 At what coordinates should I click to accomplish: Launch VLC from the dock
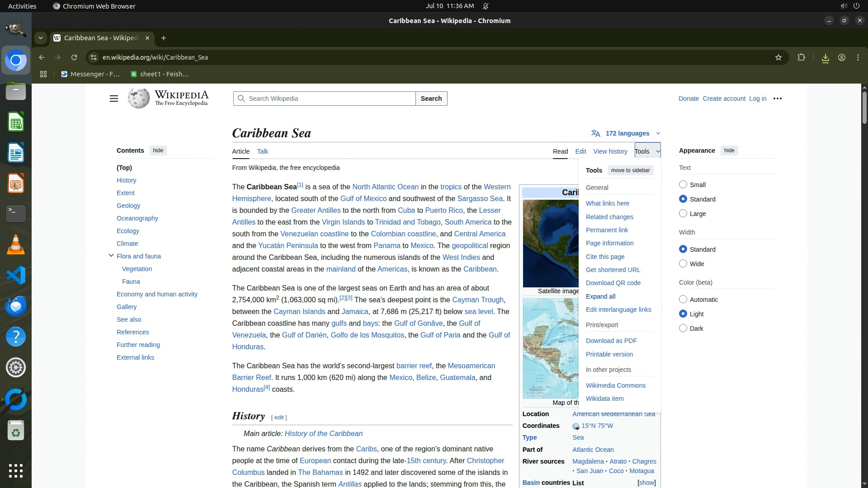[x=16, y=244]
